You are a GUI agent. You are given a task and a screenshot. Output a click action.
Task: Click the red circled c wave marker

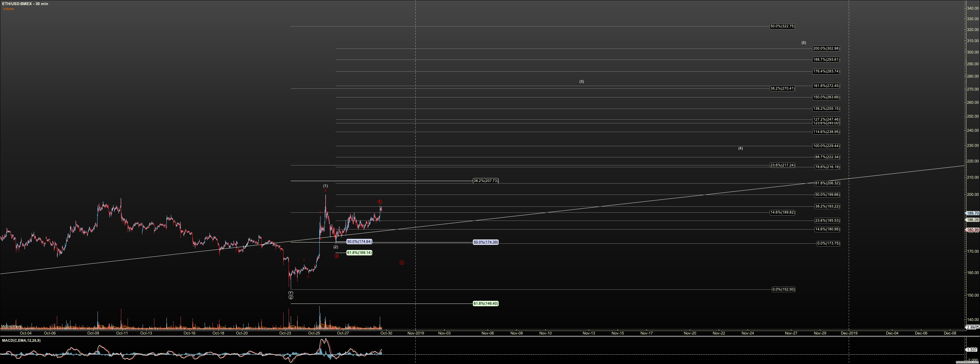[x=402, y=262]
